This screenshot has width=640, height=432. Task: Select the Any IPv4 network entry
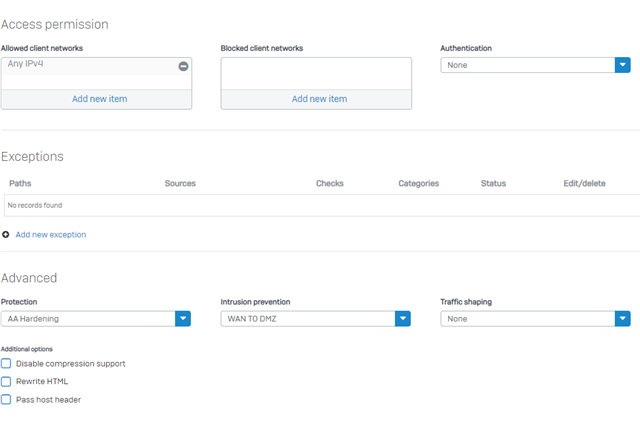pyautogui.click(x=25, y=64)
